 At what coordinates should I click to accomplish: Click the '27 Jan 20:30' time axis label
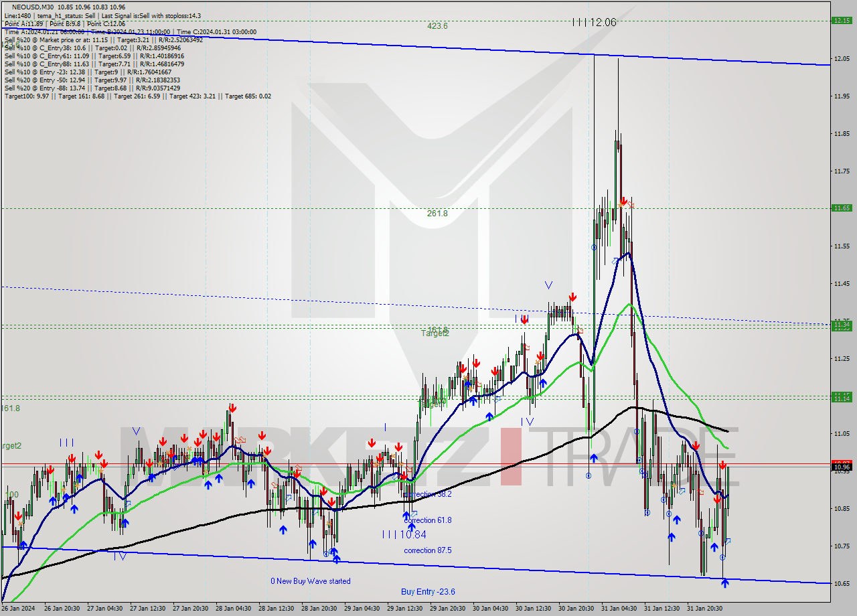(x=191, y=609)
